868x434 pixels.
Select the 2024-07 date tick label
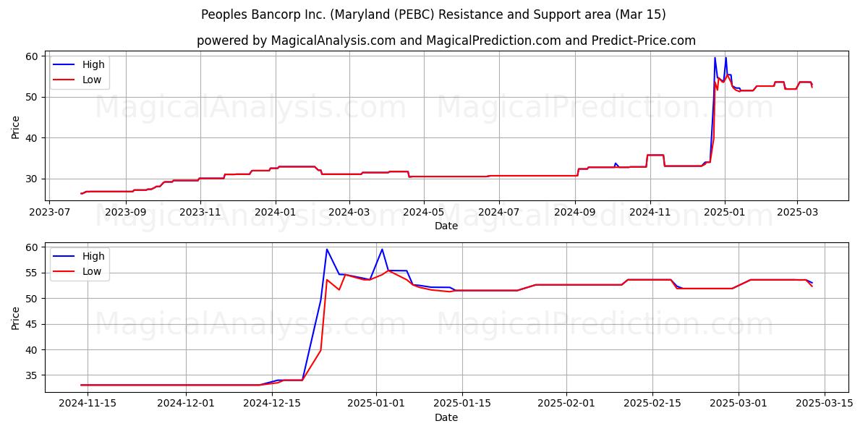click(499, 213)
